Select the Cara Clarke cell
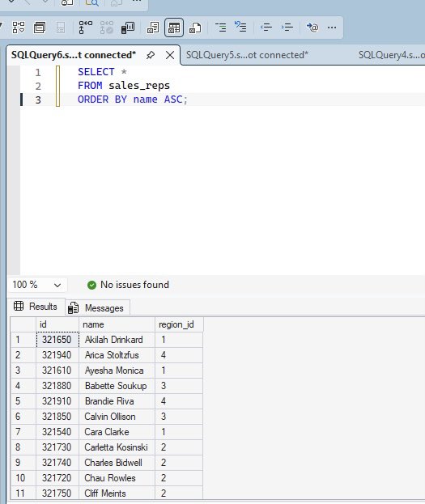The width and height of the screenshot is (425, 504). pos(117,432)
